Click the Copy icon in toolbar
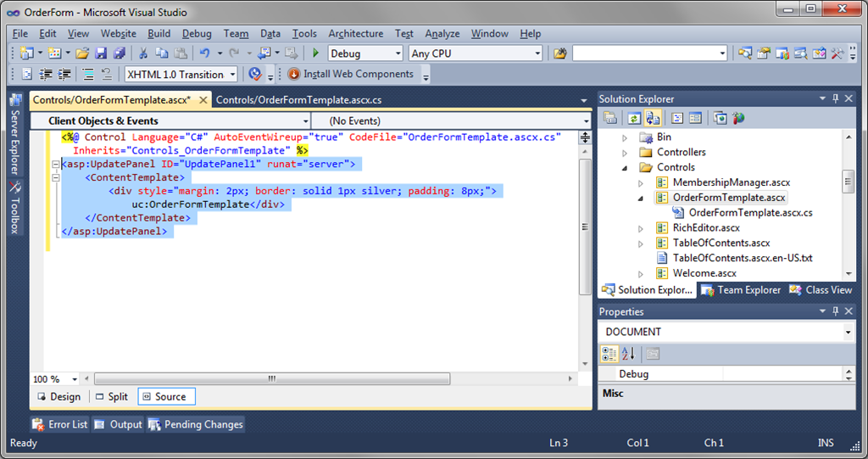This screenshot has height=459, width=868. pyautogui.click(x=162, y=53)
